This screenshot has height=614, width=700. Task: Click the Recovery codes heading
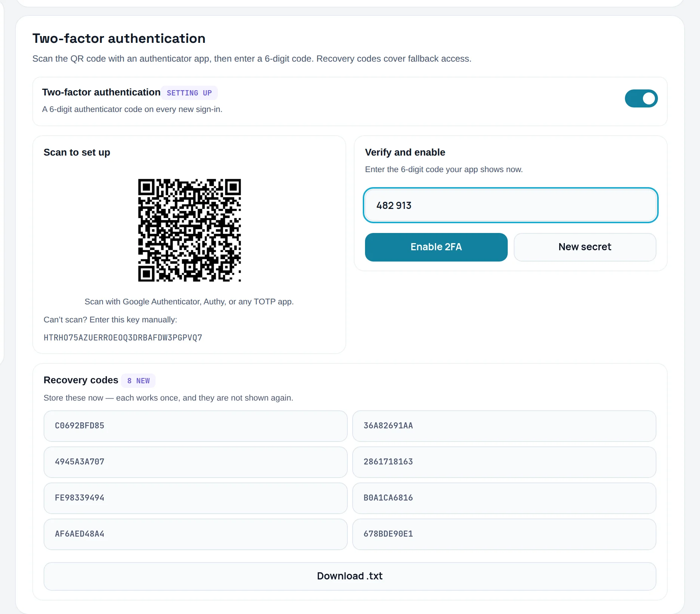point(81,380)
